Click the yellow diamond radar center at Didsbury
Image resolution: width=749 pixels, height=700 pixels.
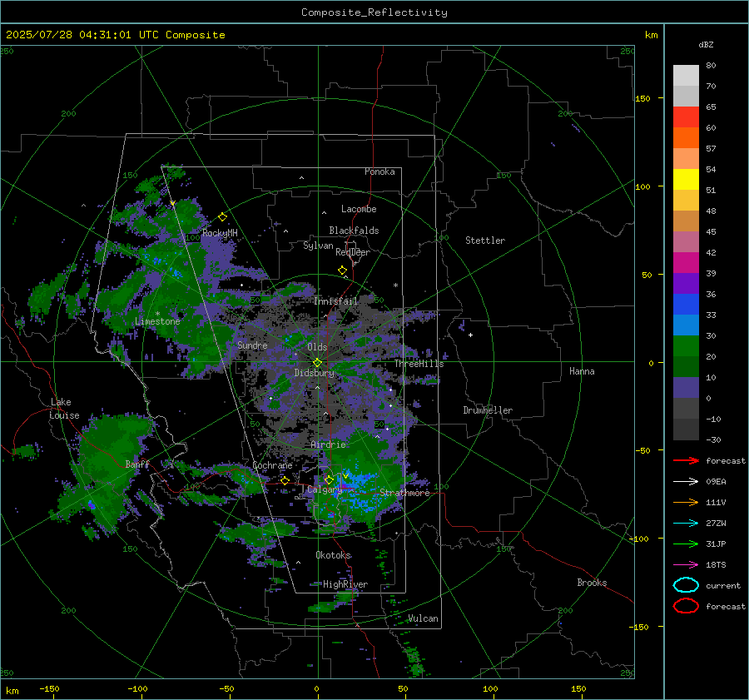click(317, 363)
